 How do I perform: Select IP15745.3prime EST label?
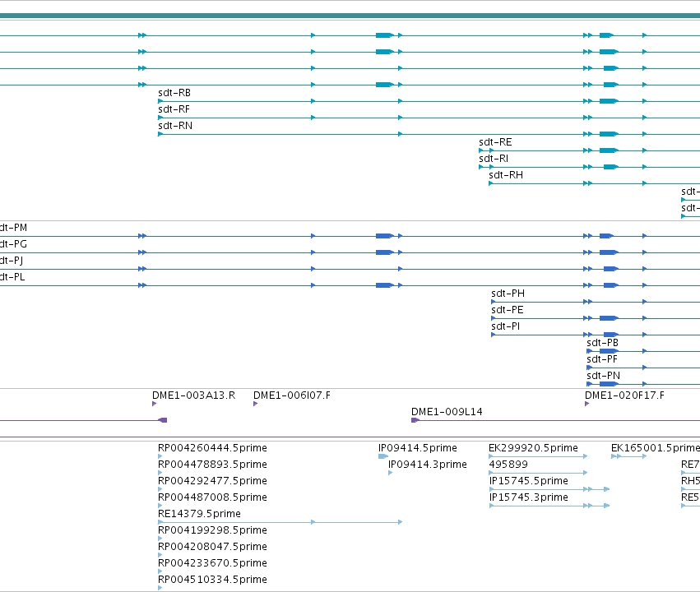[529, 498]
